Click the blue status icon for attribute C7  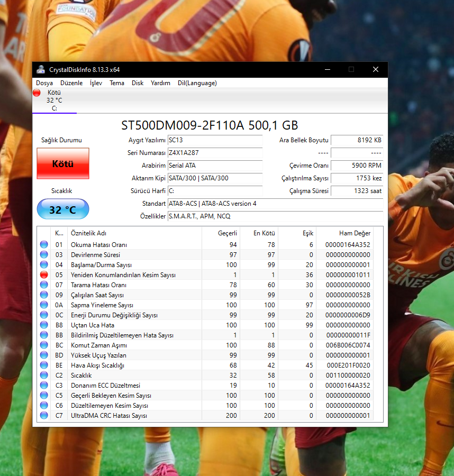[x=44, y=415]
